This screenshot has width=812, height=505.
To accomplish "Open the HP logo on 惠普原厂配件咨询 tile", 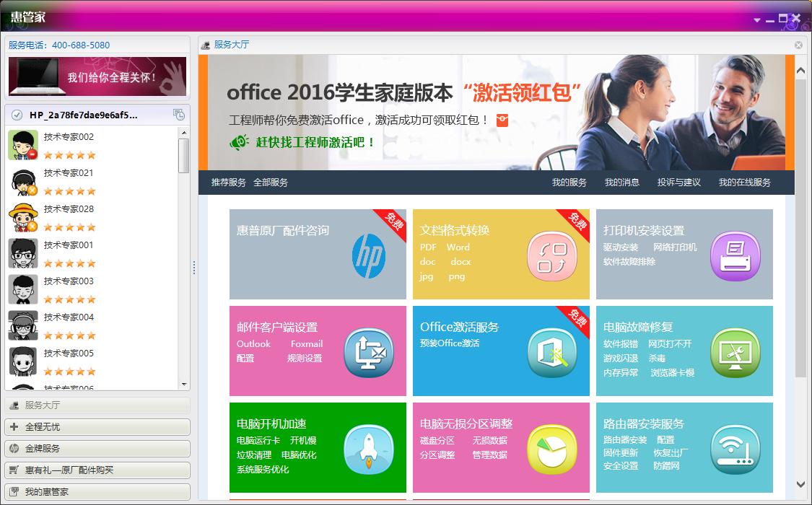I will point(369,255).
